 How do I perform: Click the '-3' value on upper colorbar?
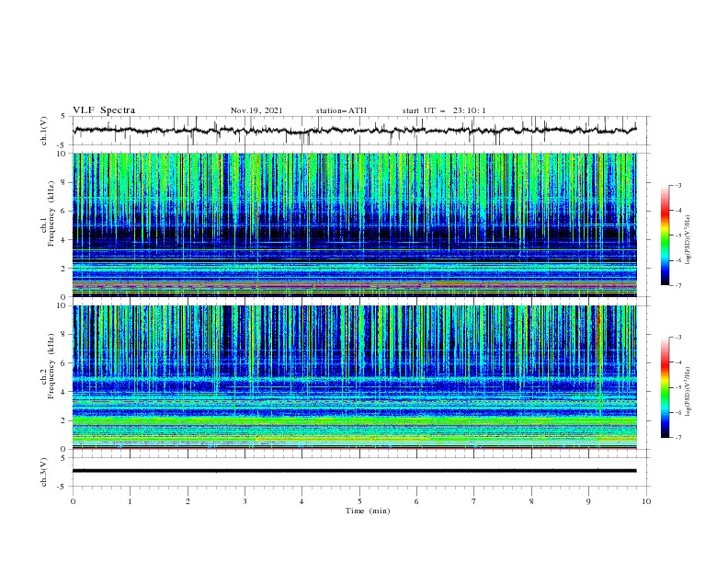[x=678, y=185]
